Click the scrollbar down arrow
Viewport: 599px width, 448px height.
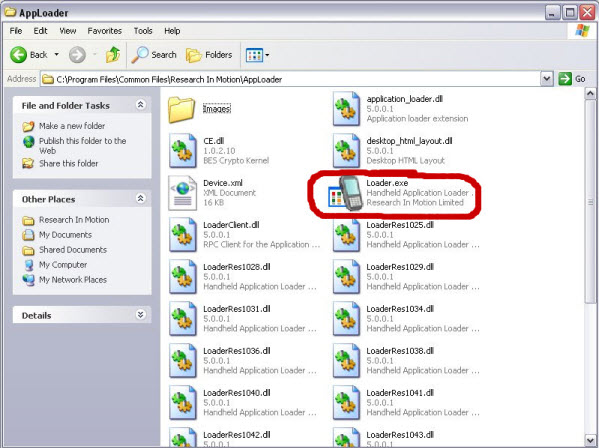(590, 440)
